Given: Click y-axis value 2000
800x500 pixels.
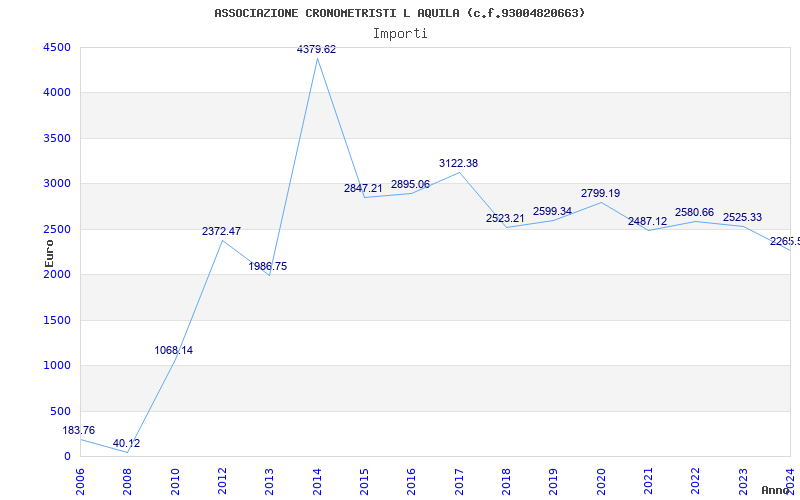Looking at the screenshot, I should [x=57, y=274].
